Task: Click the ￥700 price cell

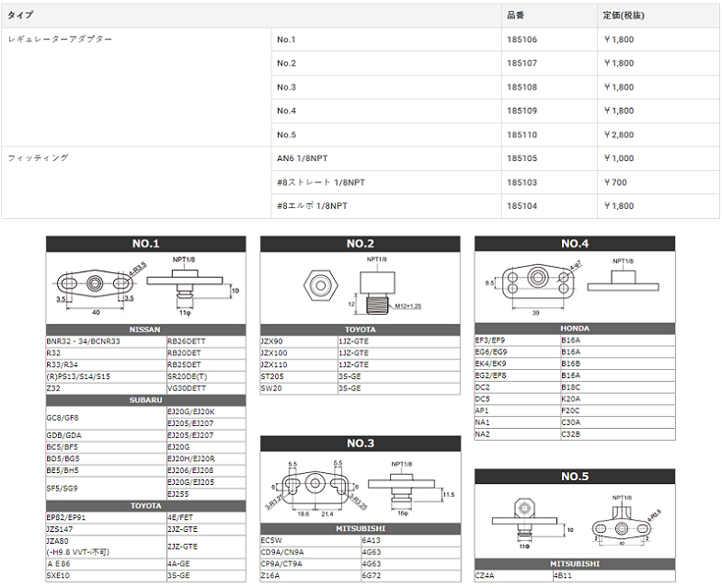Action: 658,182
